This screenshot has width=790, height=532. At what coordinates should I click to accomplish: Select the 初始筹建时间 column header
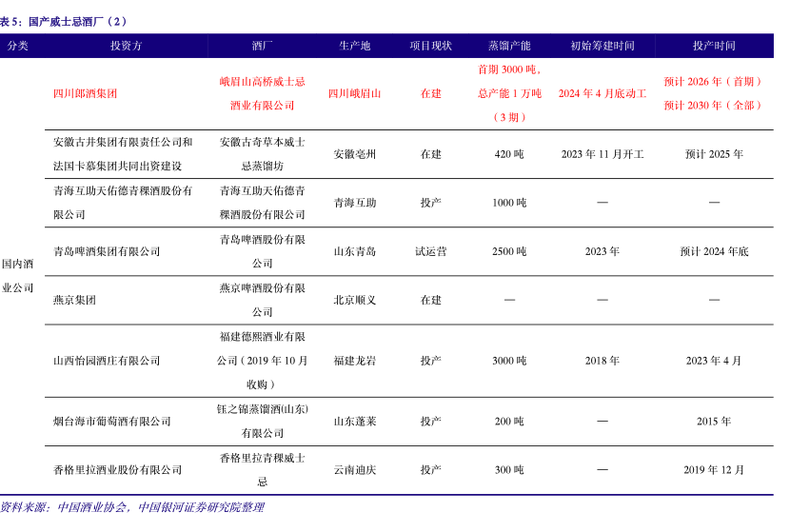point(602,46)
